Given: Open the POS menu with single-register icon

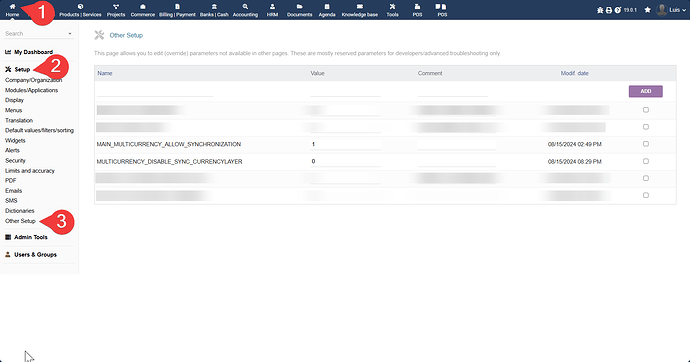Looking at the screenshot, I should coord(417,10).
